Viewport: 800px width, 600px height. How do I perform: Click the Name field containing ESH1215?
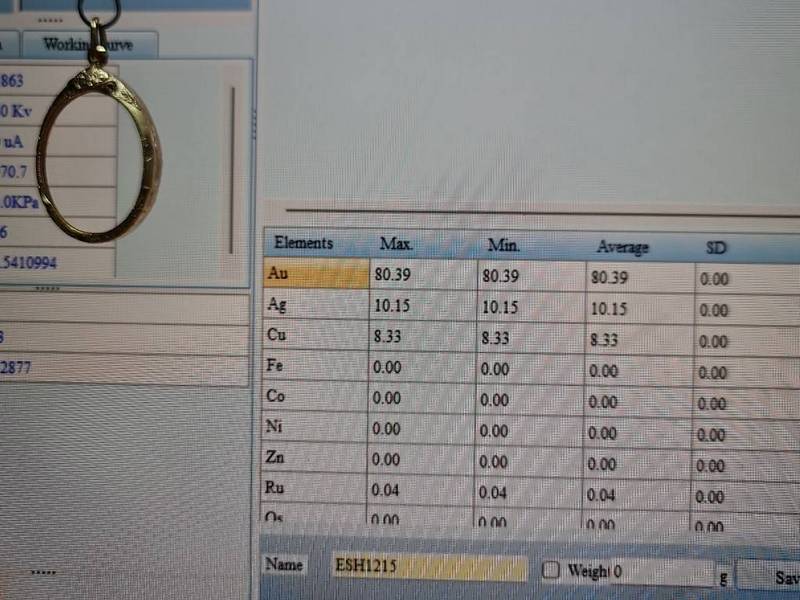(430, 568)
